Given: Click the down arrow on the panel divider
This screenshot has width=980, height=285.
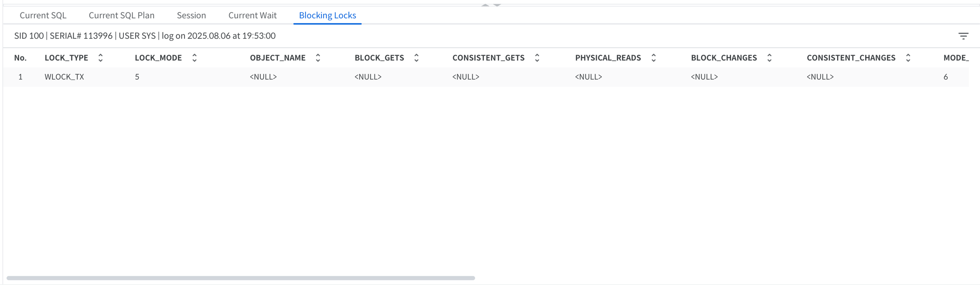Looking at the screenshot, I should tap(497, 5).
